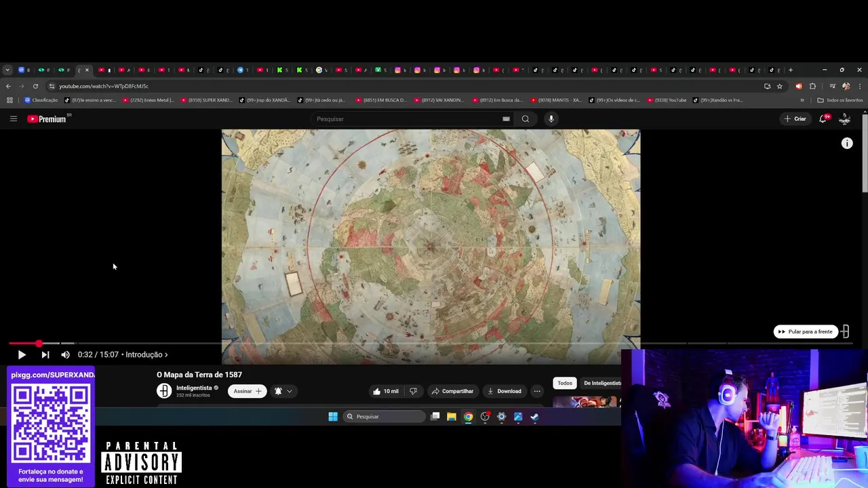This screenshot has width=868, height=488.
Task: Click the youtube.com address bar URL
Action: click(x=103, y=86)
